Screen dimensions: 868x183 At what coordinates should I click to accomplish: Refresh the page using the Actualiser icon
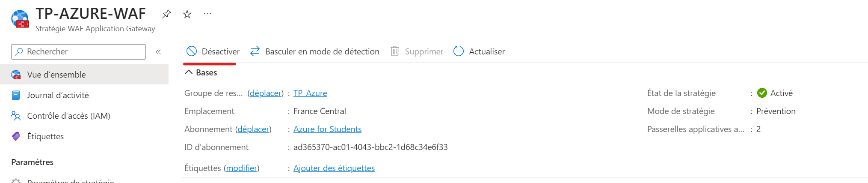[459, 51]
